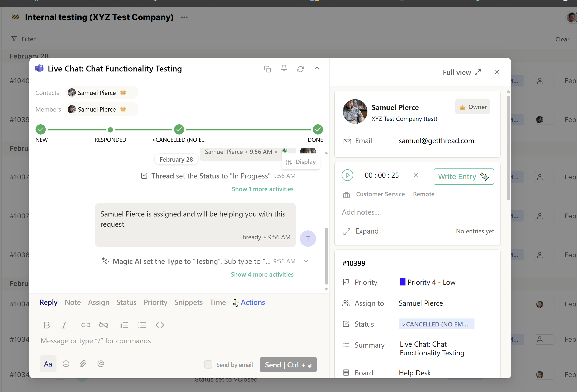Show 4 more activities link
The width and height of the screenshot is (577, 392).
[x=262, y=274]
